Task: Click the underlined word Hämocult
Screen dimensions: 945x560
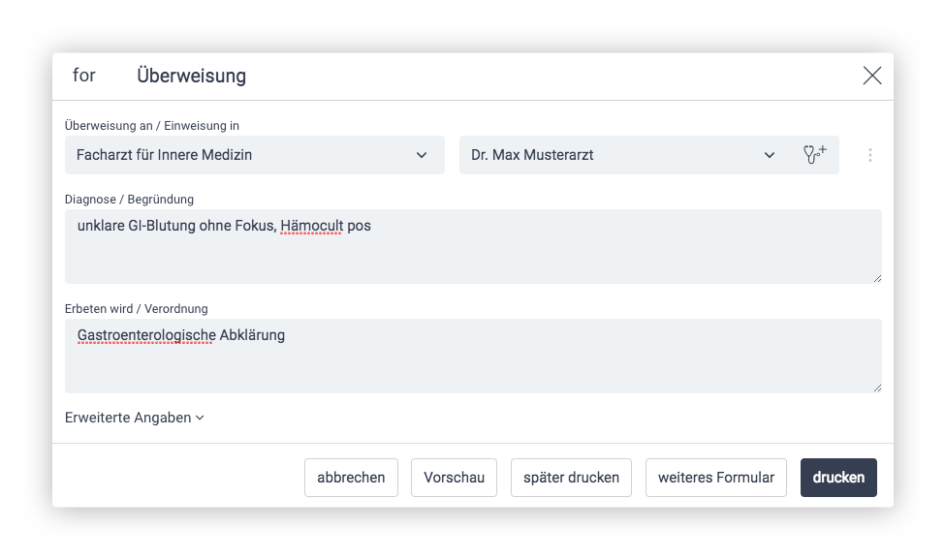Action: point(311,226)
